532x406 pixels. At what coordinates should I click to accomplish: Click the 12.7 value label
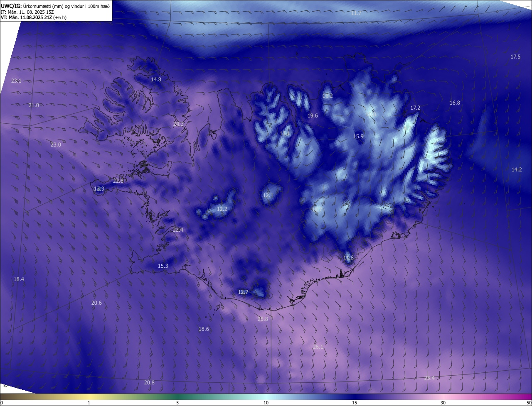pyautogui.click(x=243, y=292)
